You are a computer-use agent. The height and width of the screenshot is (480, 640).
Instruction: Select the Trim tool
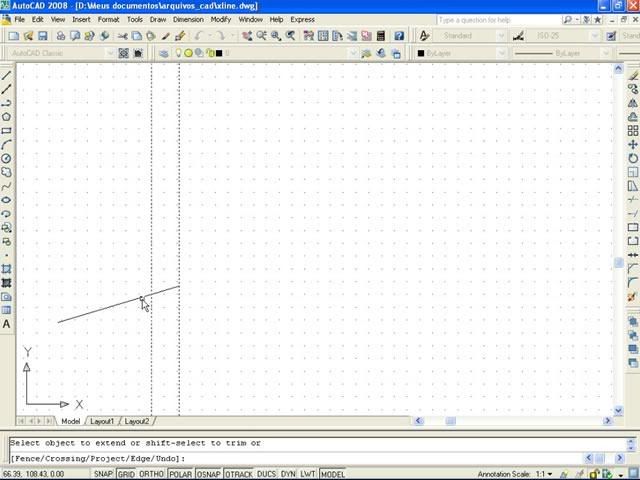coord(633,200)
